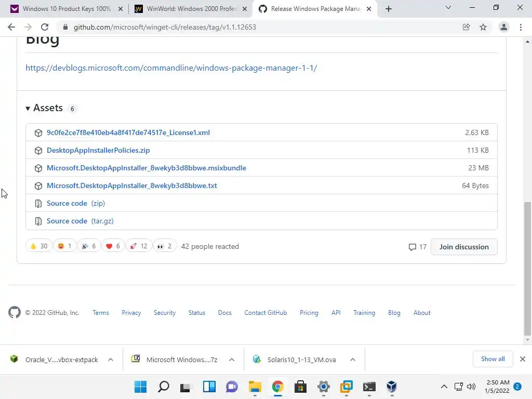Viewport: 532px width, 399px height.
Task: Expand options for Solaris10 ova download
Action: [x=353, y=360]
